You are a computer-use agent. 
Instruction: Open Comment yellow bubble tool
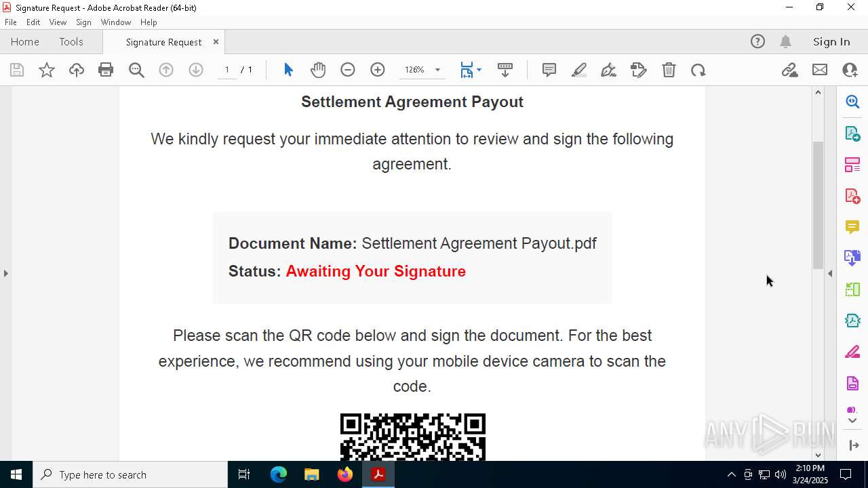coord(852,227)
